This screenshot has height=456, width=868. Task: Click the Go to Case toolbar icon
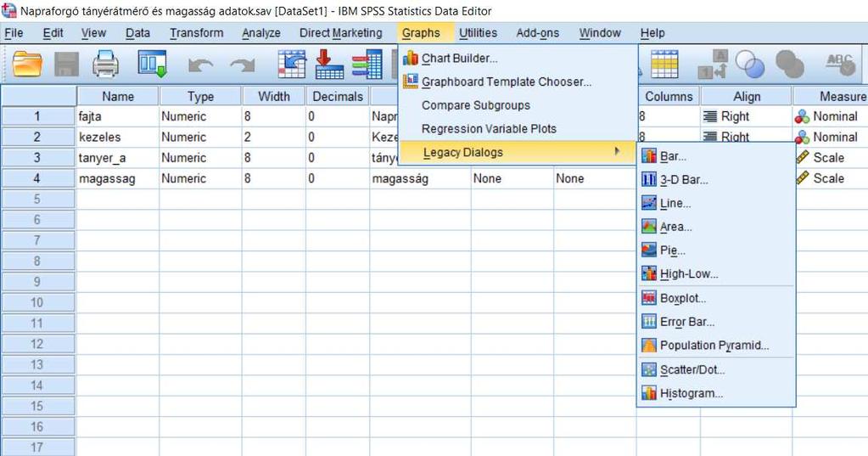(292, 65)
